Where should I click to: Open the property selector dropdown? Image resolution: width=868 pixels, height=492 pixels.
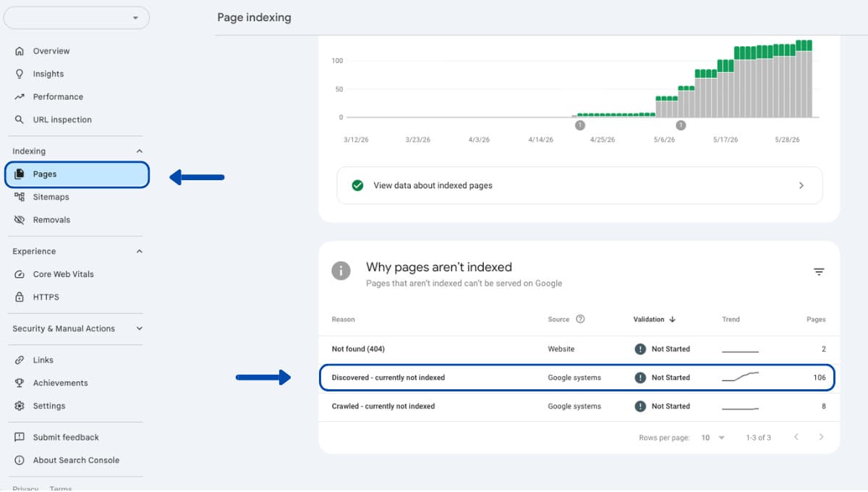pyautogui.click(x=77, y=18)
